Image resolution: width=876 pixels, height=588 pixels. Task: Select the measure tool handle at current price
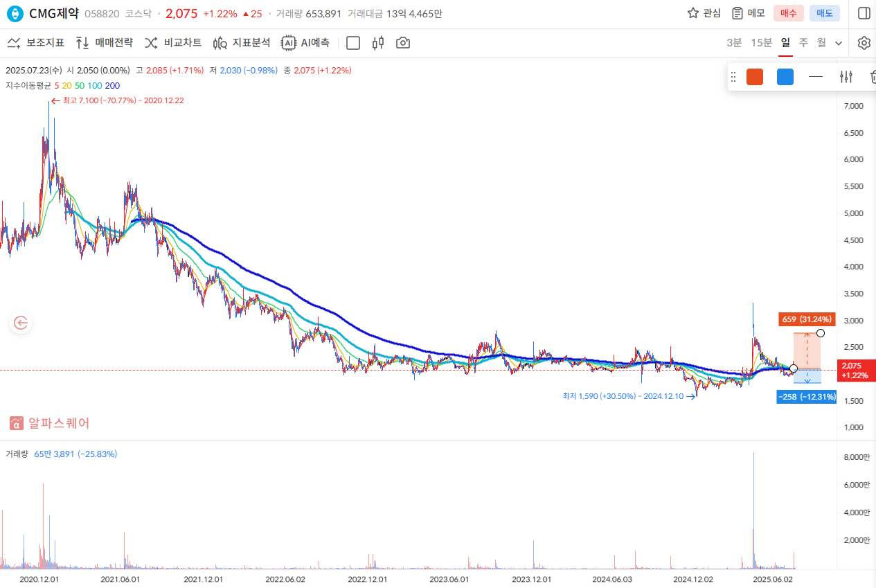(x=794, y=368)
